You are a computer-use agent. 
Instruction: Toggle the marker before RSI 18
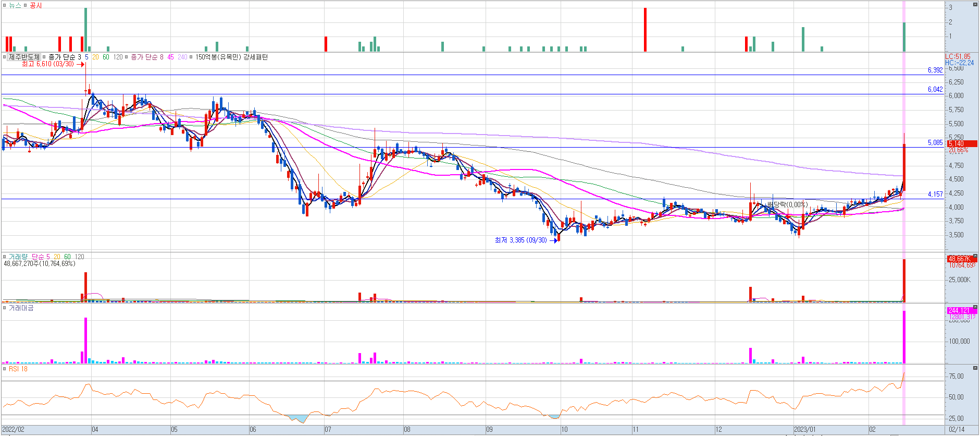(x=4, y=369)
